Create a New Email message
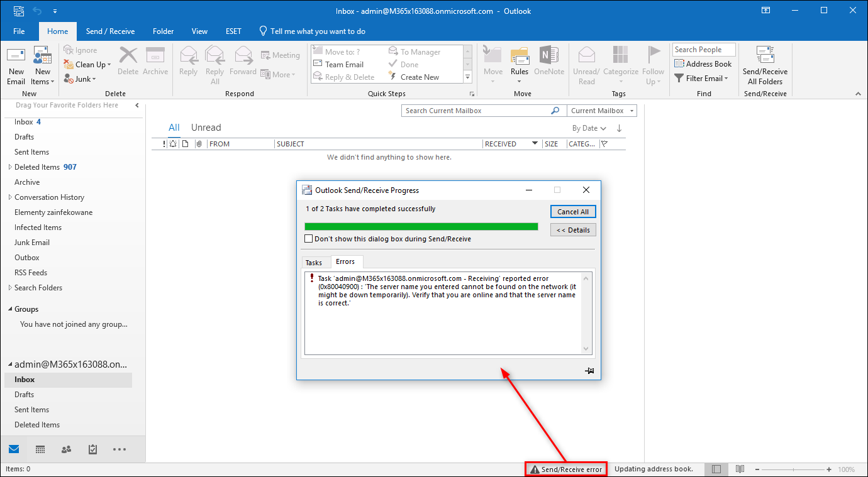This screenshot has height=477, width=868. [x=16, y=65]
